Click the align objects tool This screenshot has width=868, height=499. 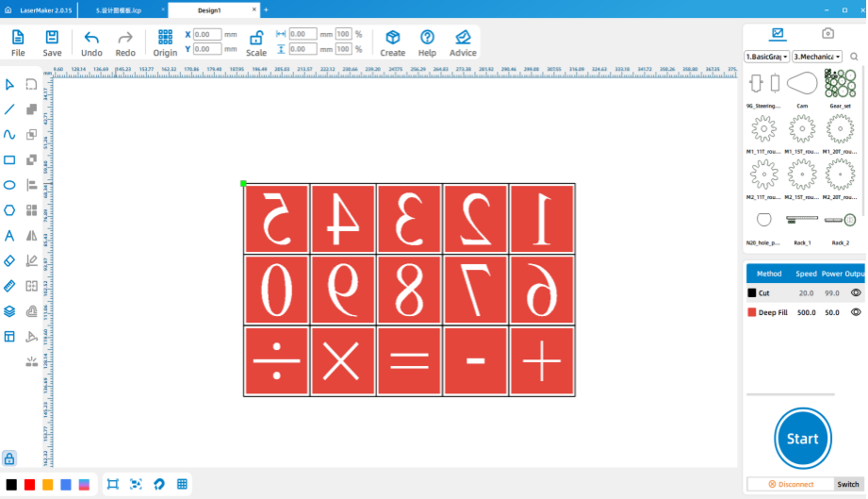31,185
